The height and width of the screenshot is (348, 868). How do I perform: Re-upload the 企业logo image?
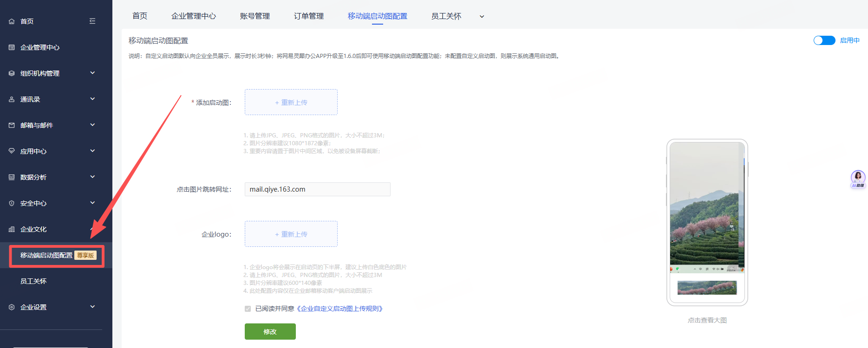[291, 234]
